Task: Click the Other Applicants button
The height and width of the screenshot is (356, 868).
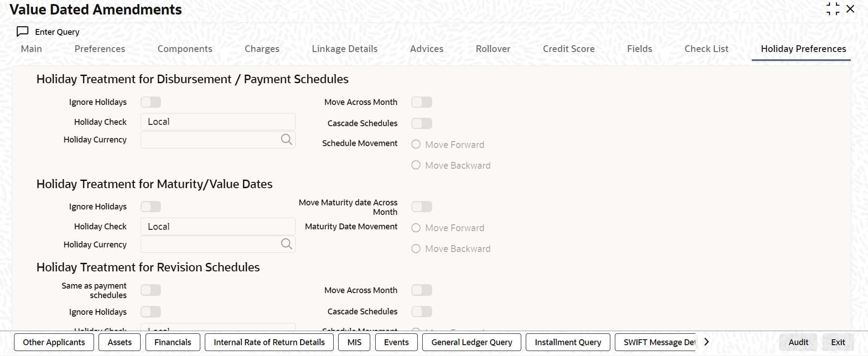Action: coord(54,342)
